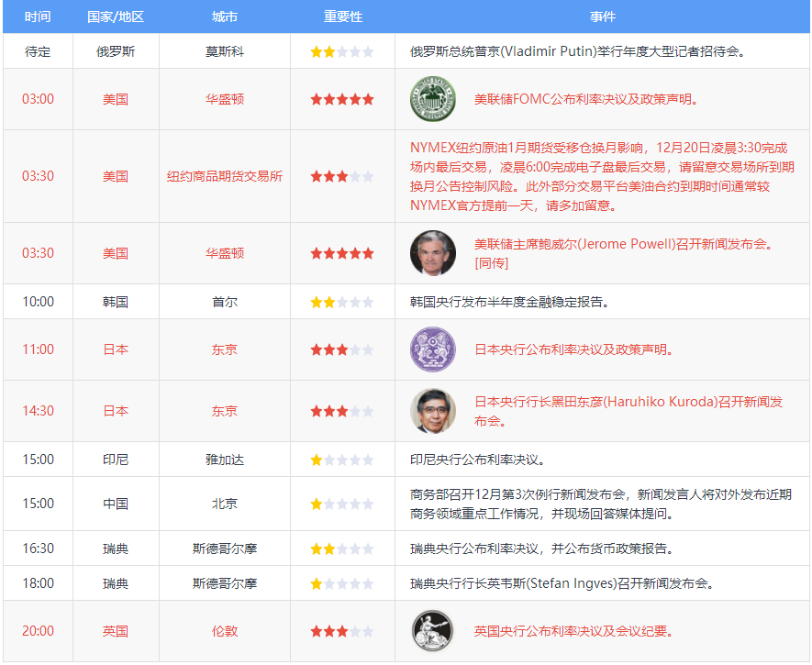Click the 韩国央行发布半年度金融稳定报告 text

coord(509,302)
